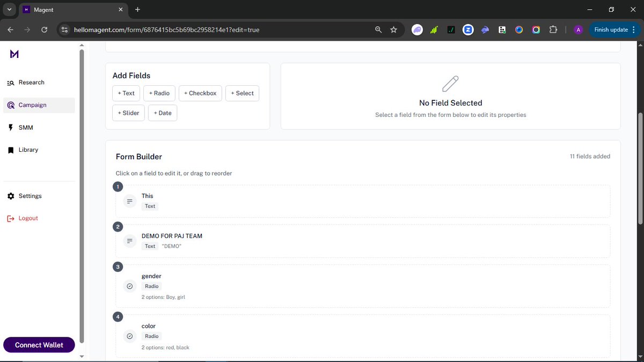Click the page's main vertical scrollbar
The image size is (644, 362).
[640, 169]
